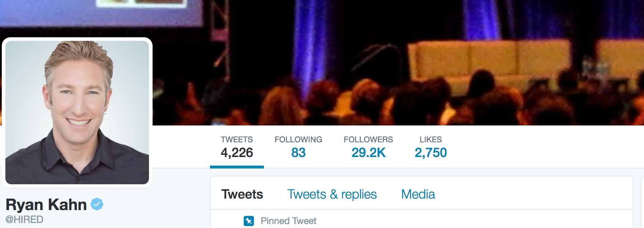Click the Ryan Kahn display name
Viewport: 644px width, 228px height.
[46, 205]
